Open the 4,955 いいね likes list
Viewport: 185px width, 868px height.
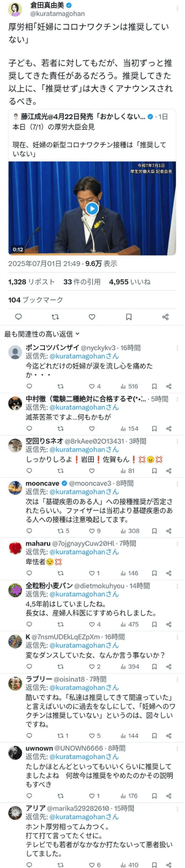coord(130,282)
